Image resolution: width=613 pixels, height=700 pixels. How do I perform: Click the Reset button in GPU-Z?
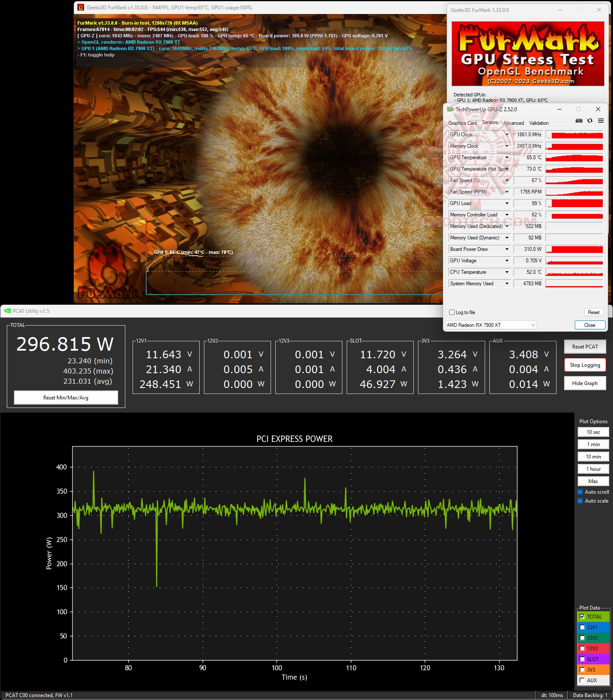593,312
